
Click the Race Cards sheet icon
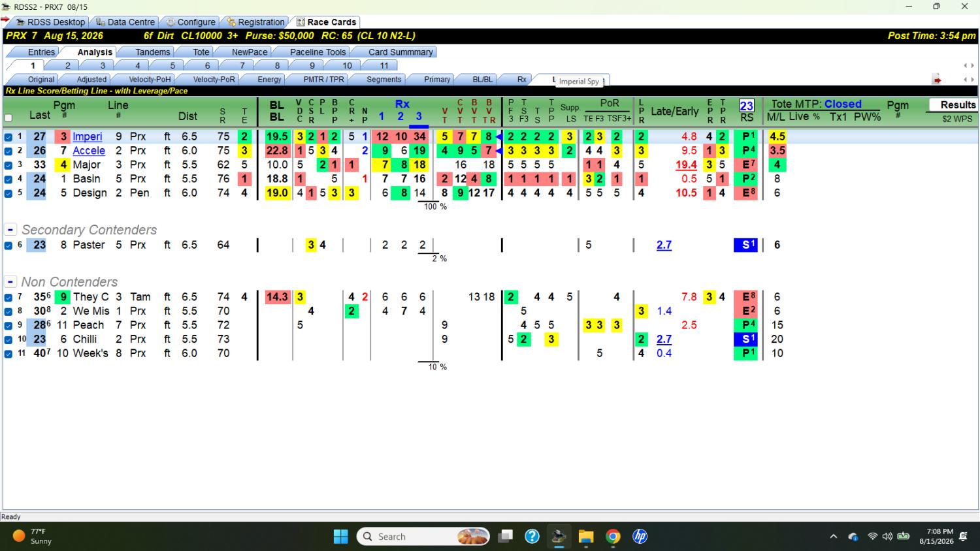301,22
